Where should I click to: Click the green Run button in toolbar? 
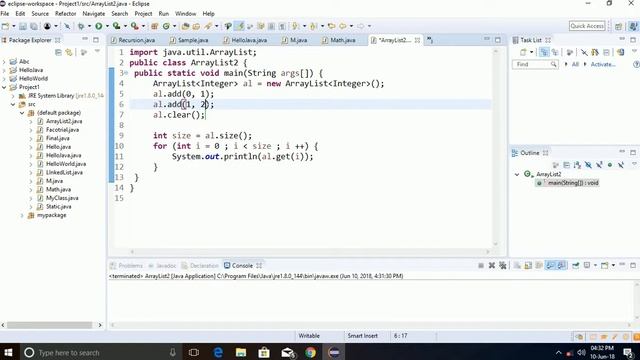99,26
